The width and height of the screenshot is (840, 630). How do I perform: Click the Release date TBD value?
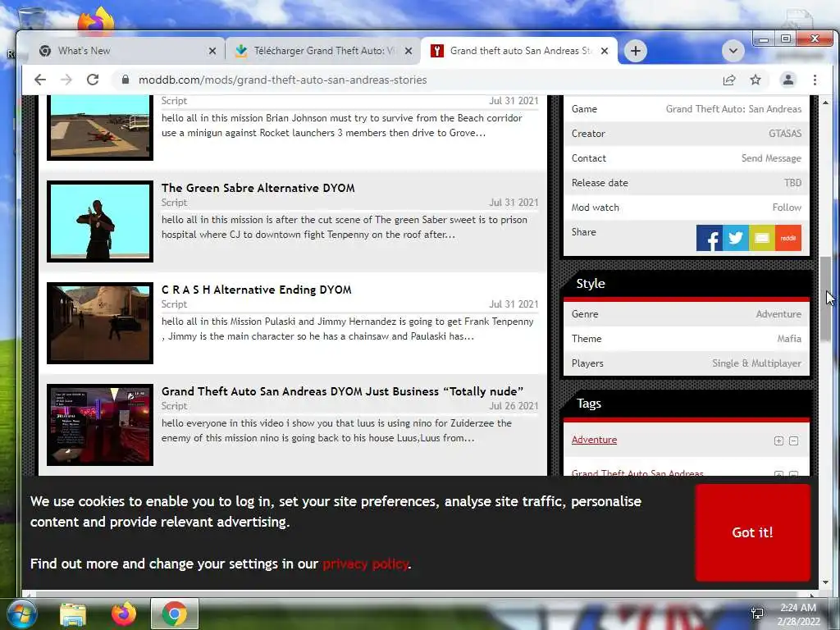[x=793, y=183]
